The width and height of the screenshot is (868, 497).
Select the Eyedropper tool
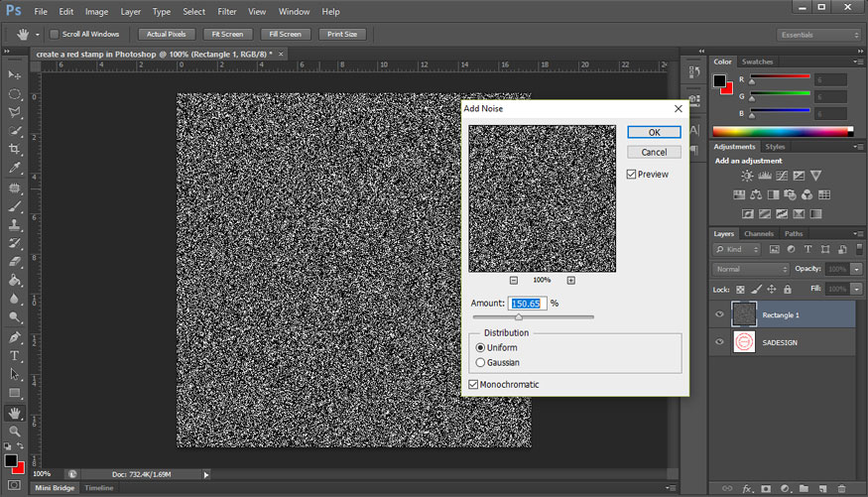pos(15,168)
